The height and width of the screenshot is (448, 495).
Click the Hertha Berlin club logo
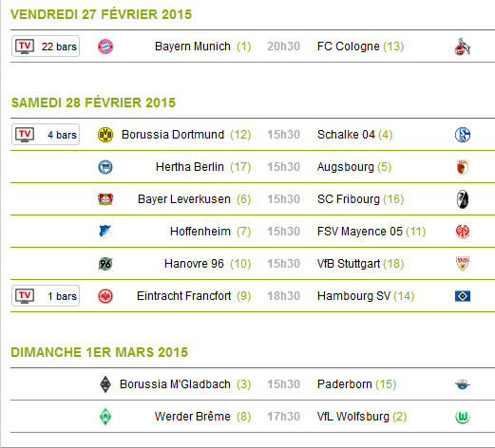coord(105,167)
